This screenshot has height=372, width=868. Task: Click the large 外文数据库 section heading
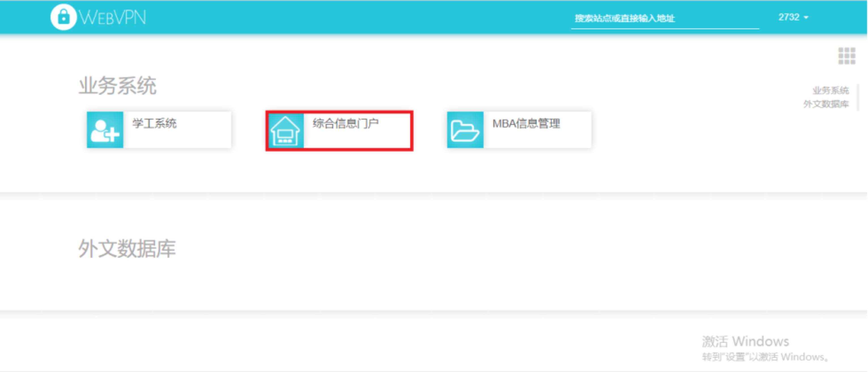click(x=127, y=249)
